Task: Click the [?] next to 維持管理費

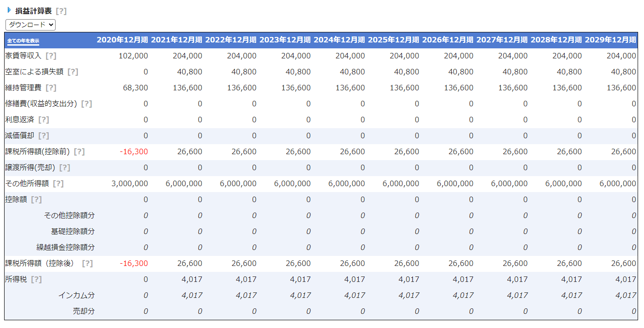Action: (x=51, y=88)
